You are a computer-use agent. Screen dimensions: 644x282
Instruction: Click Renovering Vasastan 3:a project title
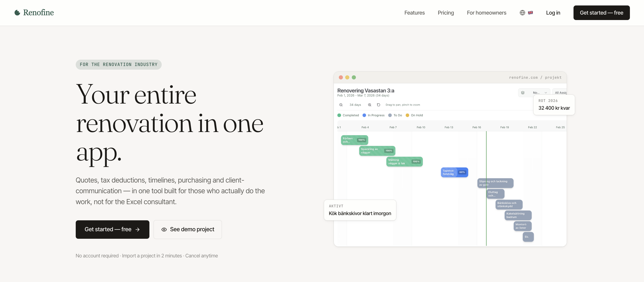point(365,90)
